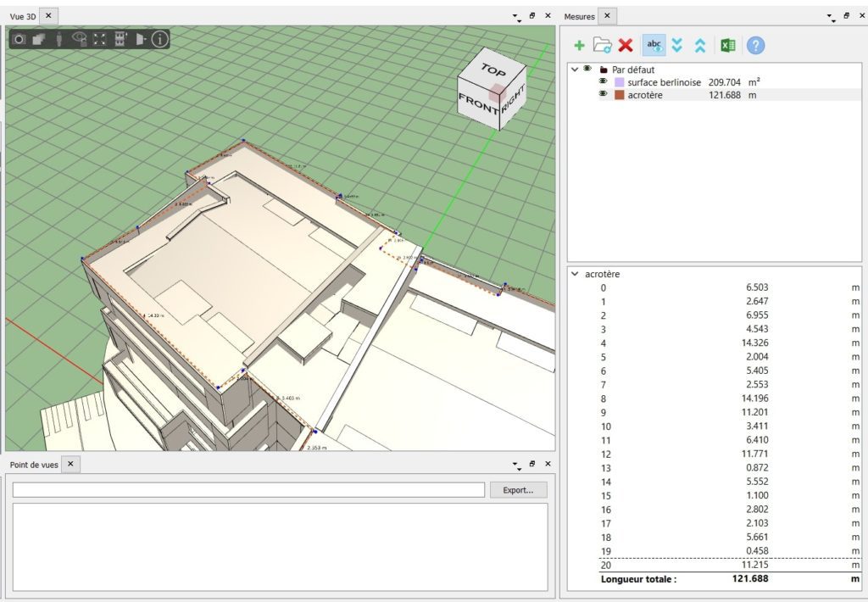This screenshot has width=868, height=602.
Task: Click the viewpoint name input field
Action: [248, 489]
